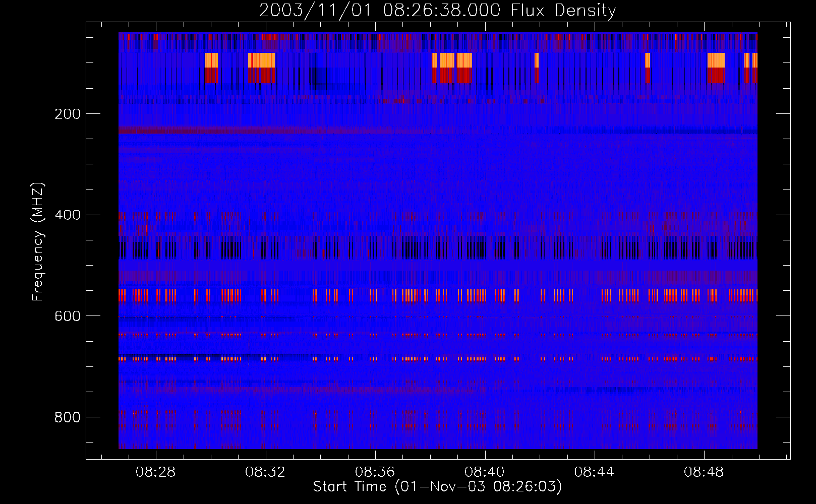The height and width of the screenshot is (504, 816).
Task: Click the 08:40 time tick label
Action: (x=484, y=472)
